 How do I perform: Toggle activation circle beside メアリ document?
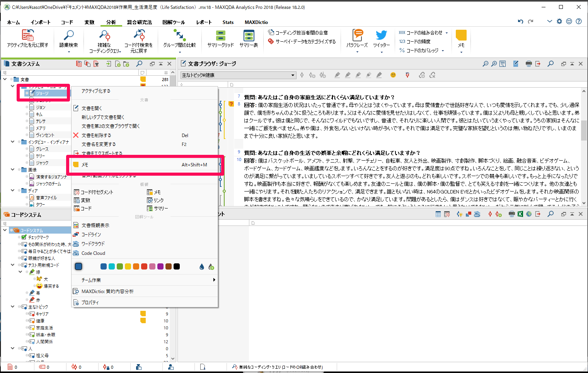(x=27, y=128)
